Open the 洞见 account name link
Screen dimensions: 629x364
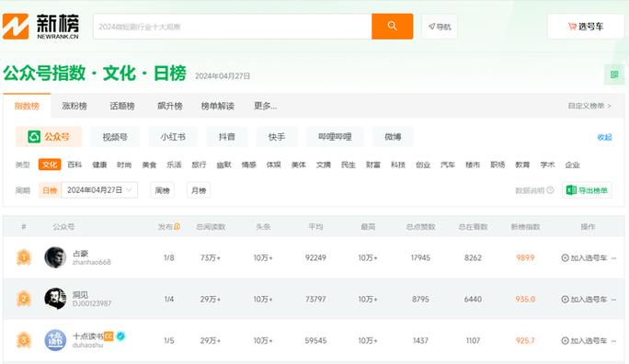(x=81, y=295)
